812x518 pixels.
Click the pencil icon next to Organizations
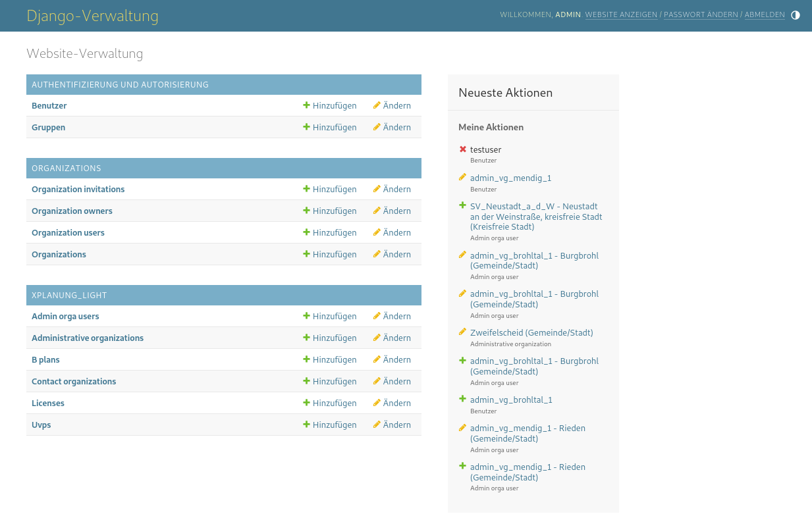377,254
